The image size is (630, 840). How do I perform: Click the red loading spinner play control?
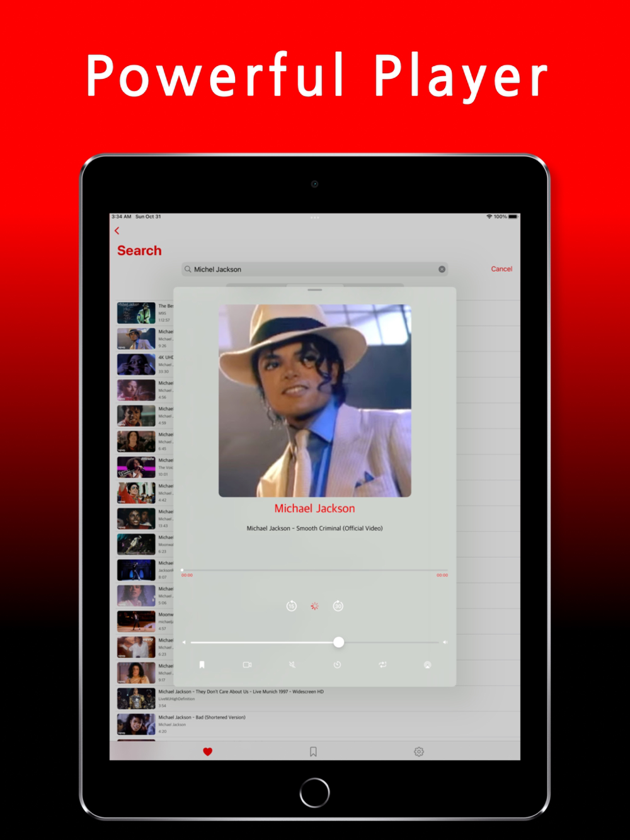314,606
